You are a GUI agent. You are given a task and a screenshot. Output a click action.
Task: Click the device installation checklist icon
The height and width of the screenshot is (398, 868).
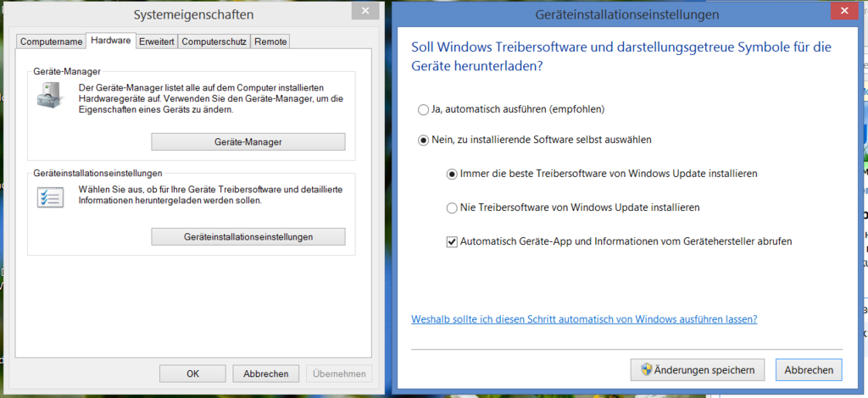[50, 196]
